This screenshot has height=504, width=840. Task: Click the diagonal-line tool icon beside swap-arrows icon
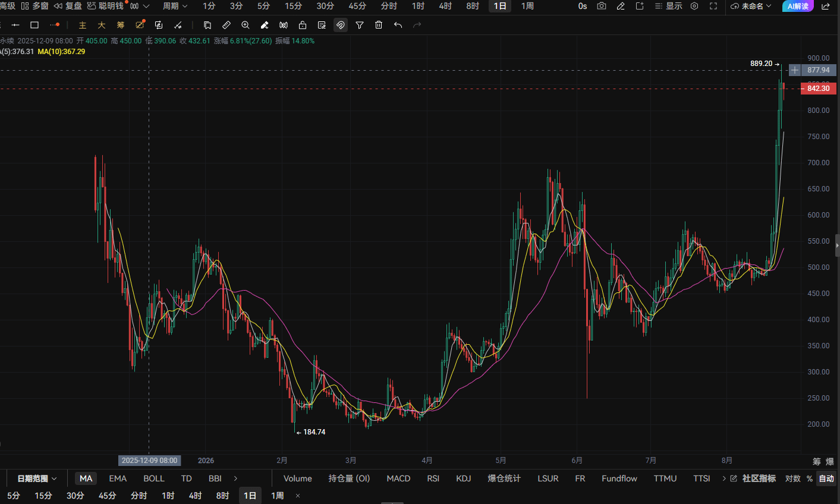click(x=178, y=25)
